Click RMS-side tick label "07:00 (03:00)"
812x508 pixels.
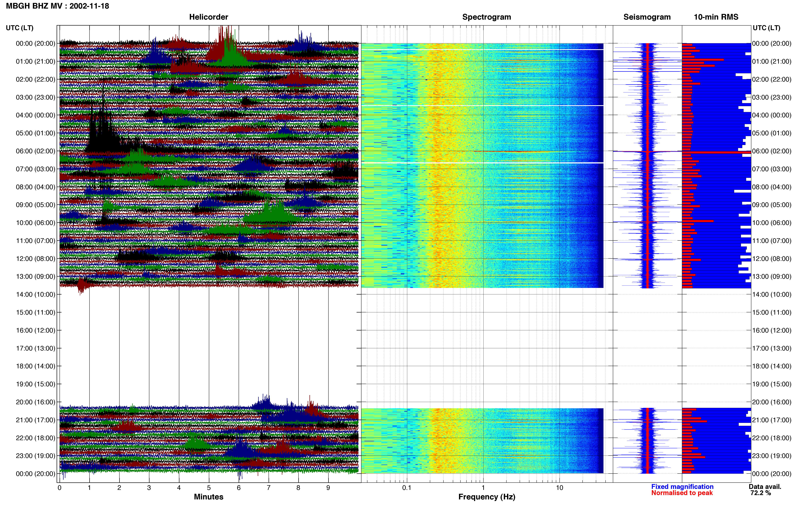pos(772,169)
